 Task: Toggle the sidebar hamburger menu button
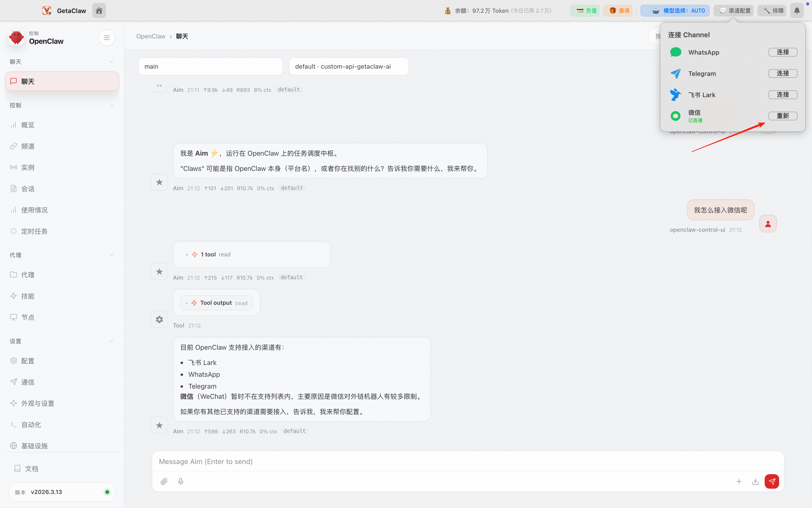pyautogui.click(x=107, y=38)
